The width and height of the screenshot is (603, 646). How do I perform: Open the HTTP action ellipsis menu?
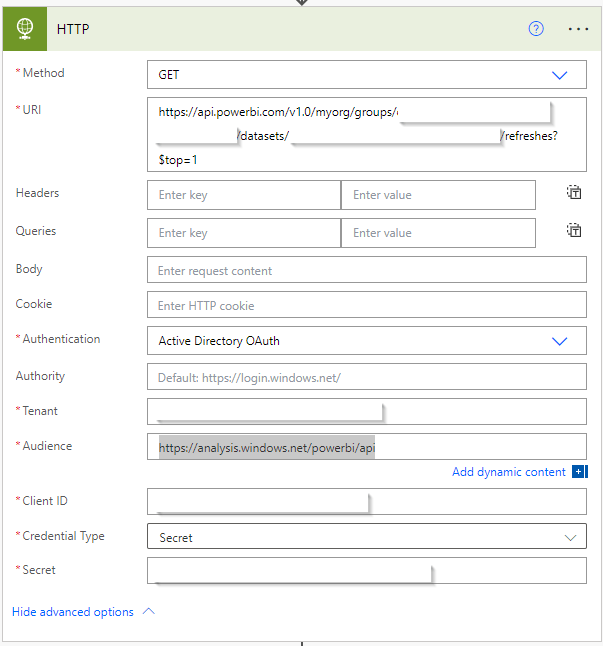578,29
